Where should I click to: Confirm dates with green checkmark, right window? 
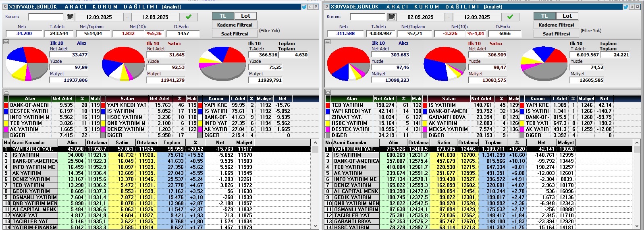[x=510, y=17]
